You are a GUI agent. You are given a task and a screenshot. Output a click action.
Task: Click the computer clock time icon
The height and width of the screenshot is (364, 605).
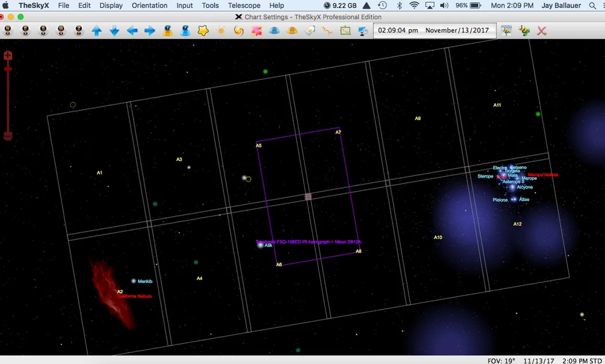point(363,30)
